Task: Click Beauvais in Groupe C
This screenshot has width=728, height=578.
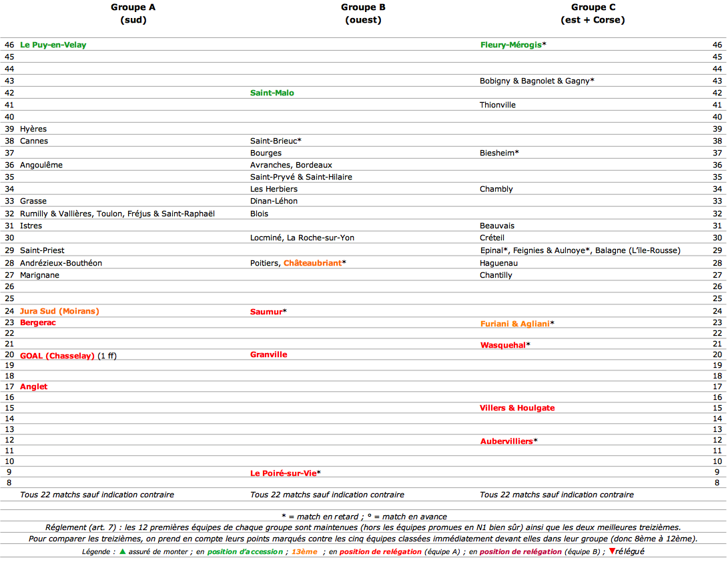Action: click(497, 226)
